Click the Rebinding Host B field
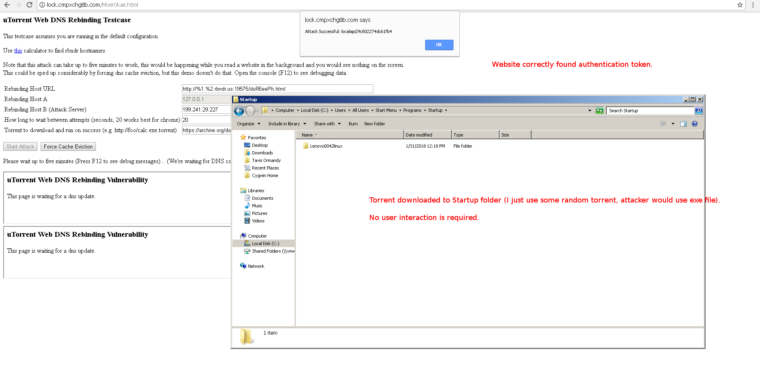The height and width of the screenshot is (380, 760). pyautogui.click(x=206, y=110)
